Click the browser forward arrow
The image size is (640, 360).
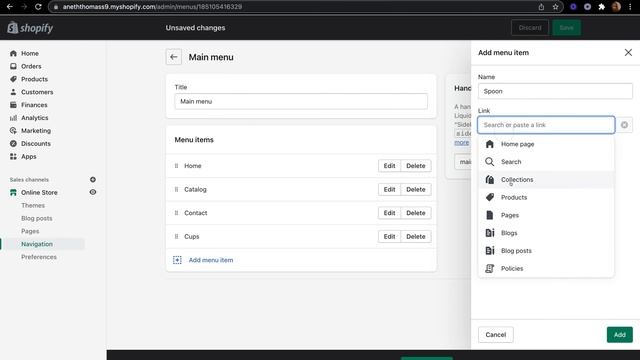coord(24,7)
